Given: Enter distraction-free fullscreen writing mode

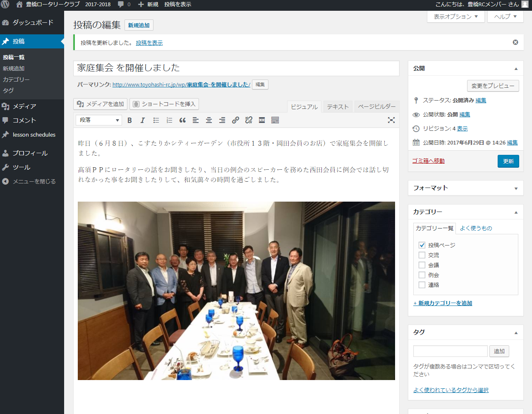Looking at the screenshot, I should coord(391,120).
